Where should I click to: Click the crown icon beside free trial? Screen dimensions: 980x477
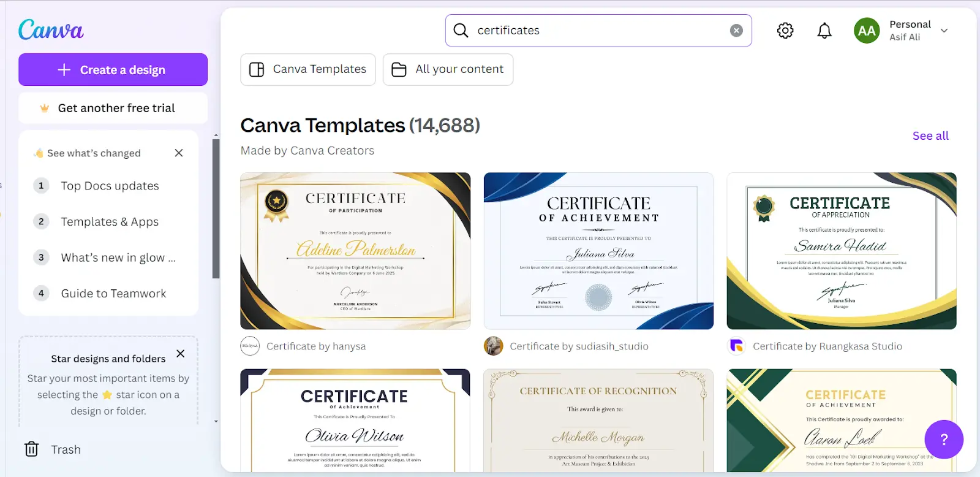coord(44,109)
